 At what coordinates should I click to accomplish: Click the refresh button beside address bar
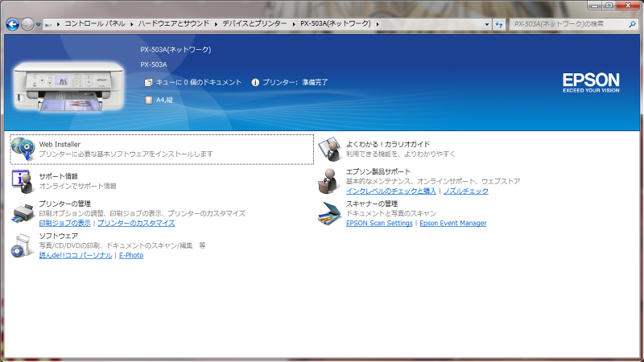click(x=499, y=24)
